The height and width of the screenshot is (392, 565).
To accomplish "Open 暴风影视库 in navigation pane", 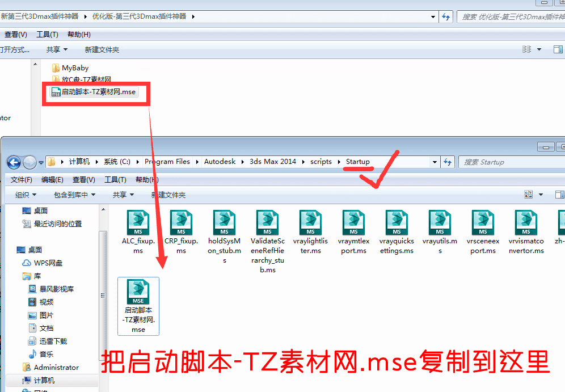I will point(51,289).
